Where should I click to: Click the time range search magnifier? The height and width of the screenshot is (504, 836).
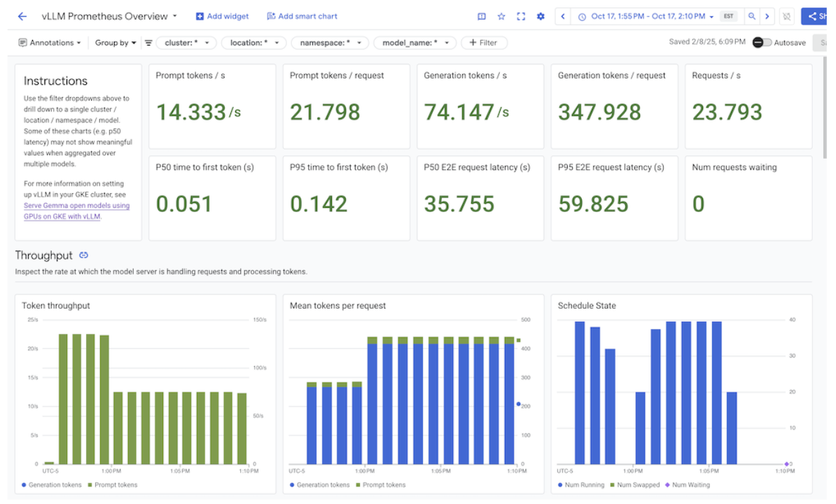tap(751, 15)
